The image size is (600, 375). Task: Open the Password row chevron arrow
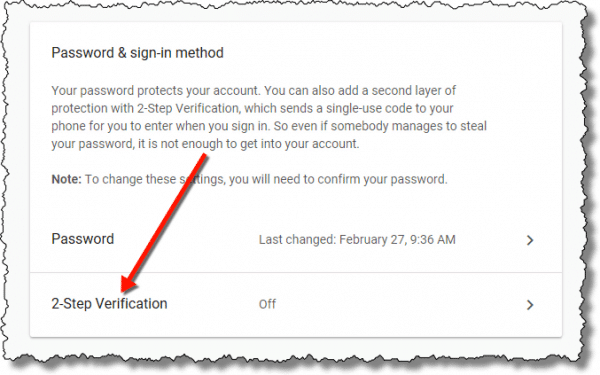[530, 240]
